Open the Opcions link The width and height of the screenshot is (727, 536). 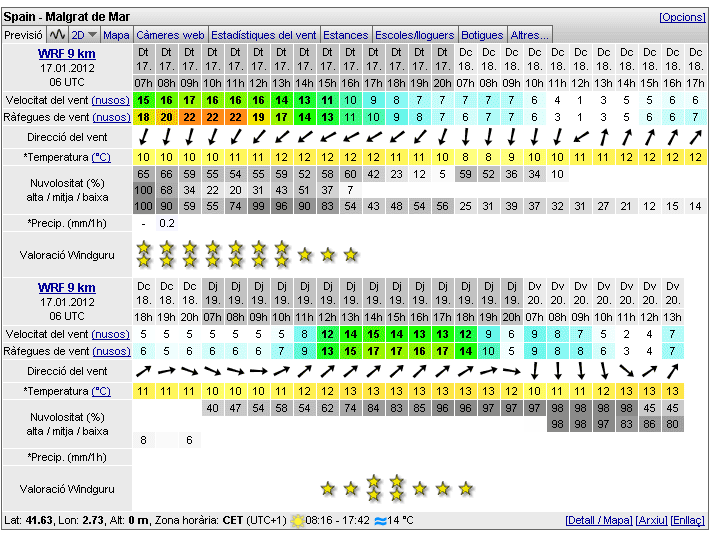coord(682,17)
